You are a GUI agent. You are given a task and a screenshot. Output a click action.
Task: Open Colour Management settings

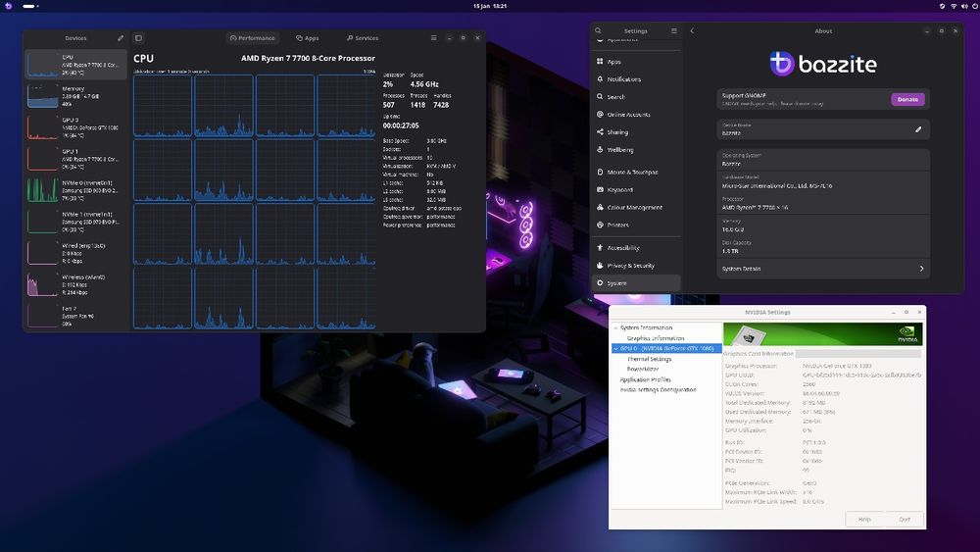(x=636, y=207)
